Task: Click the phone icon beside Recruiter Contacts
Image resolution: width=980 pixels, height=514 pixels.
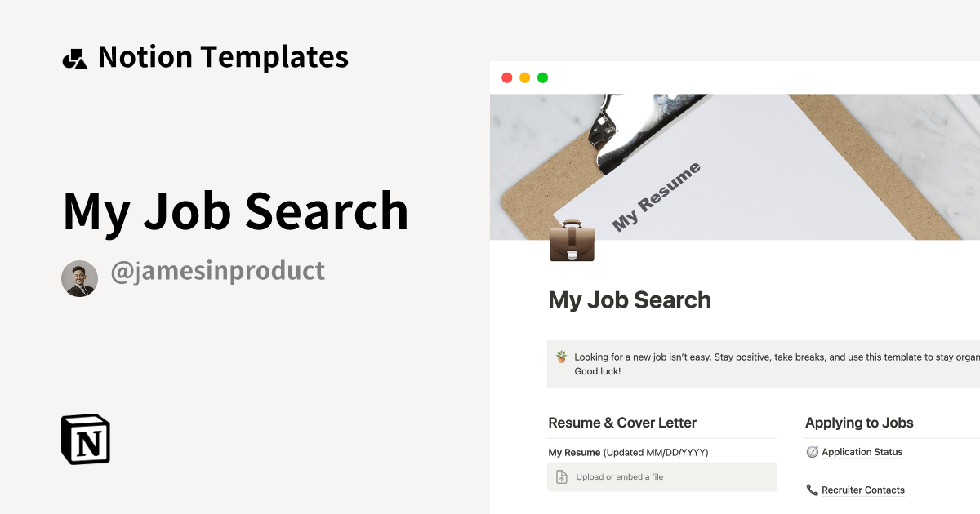Action: tap(812, 490)
